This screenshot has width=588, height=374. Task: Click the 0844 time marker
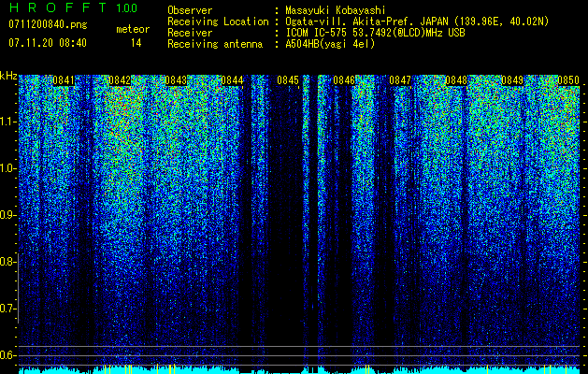pos(232,80)
